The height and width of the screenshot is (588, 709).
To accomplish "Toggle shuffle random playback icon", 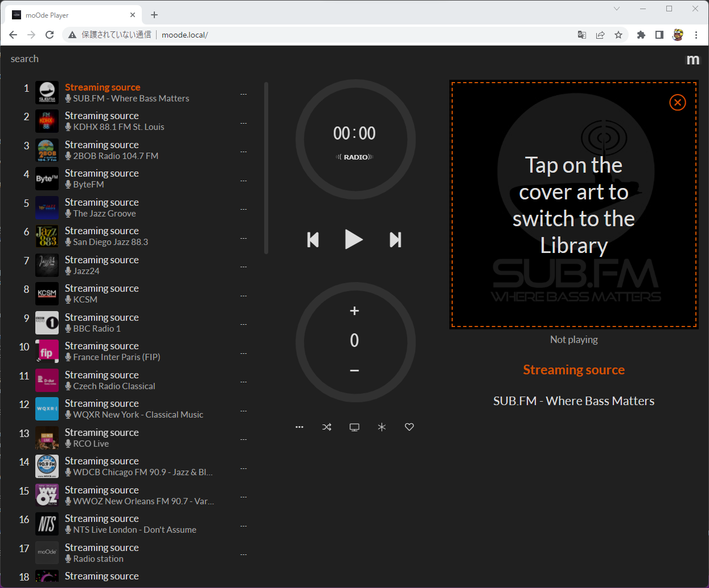I will tap(327, 427).
